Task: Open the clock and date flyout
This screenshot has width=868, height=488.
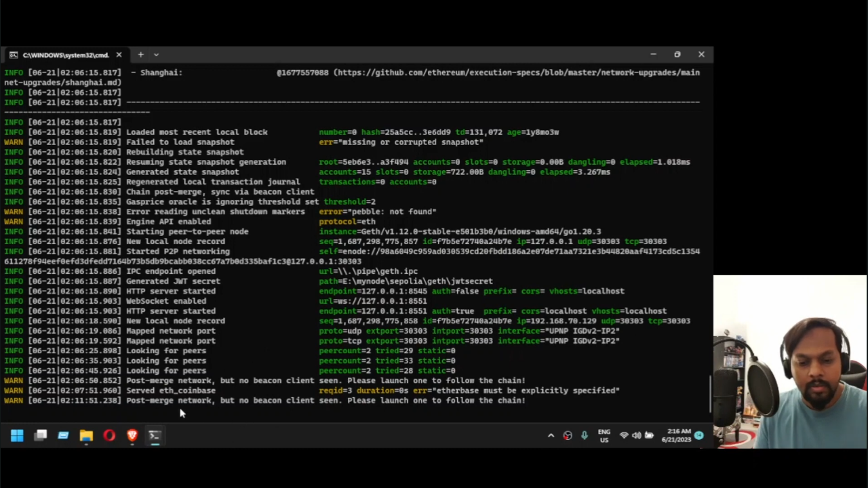Action: point(678,435)
